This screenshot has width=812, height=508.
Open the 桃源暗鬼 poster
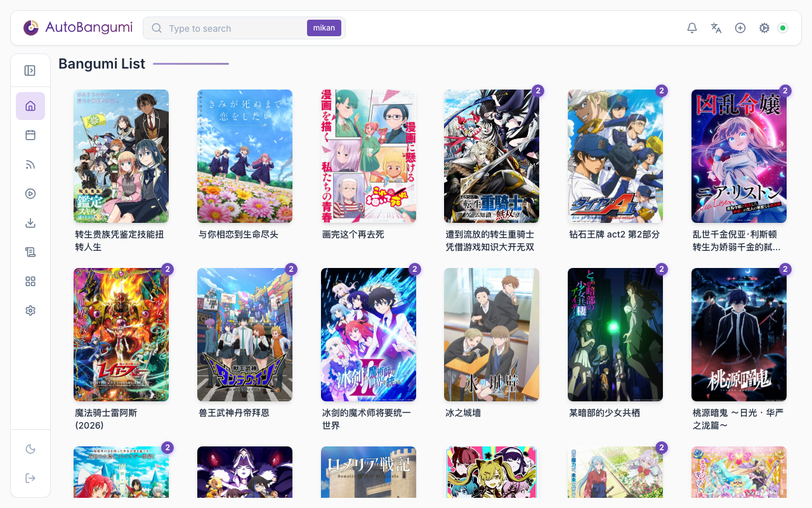click(739, 335)
